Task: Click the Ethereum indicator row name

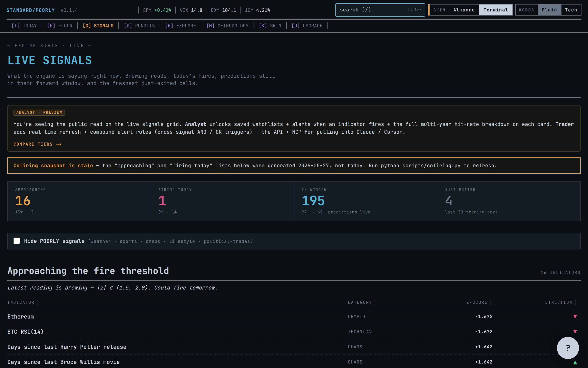Action: [21, 317]
